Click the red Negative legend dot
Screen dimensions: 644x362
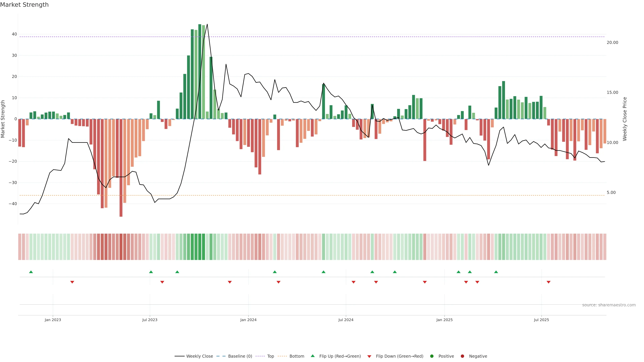pyautogui.click(x=462, y=356)
